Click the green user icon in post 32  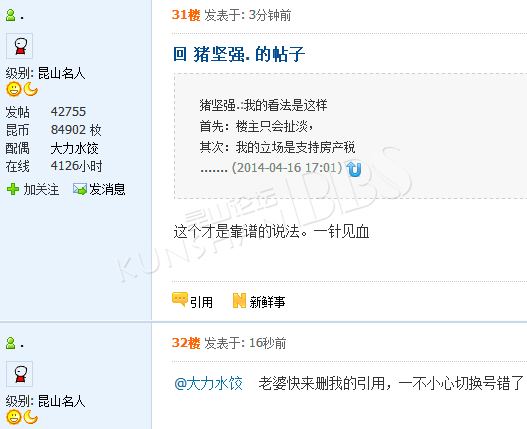pyautogui.click(x=10, y=343)
